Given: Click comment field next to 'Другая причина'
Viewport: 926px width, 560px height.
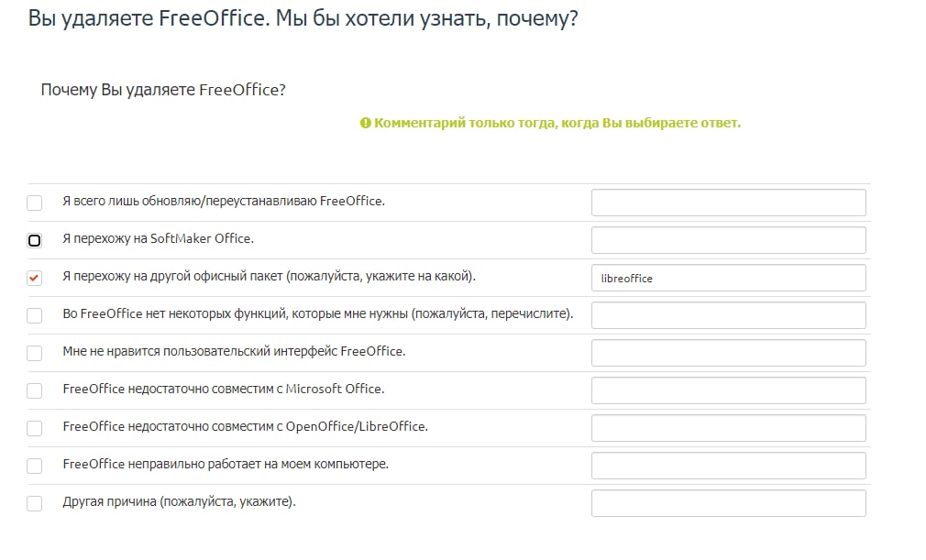Looking at the screenshot, I should point(729,503).
